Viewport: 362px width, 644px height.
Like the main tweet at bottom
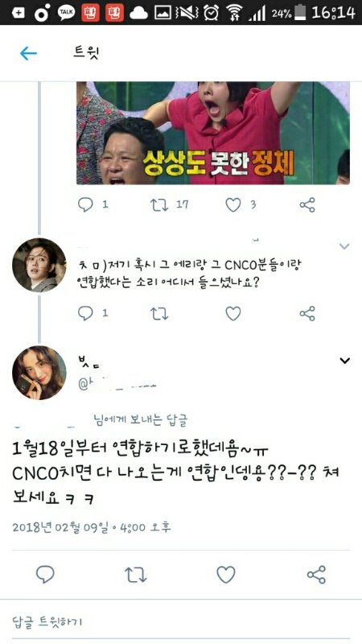coord(226,575)
